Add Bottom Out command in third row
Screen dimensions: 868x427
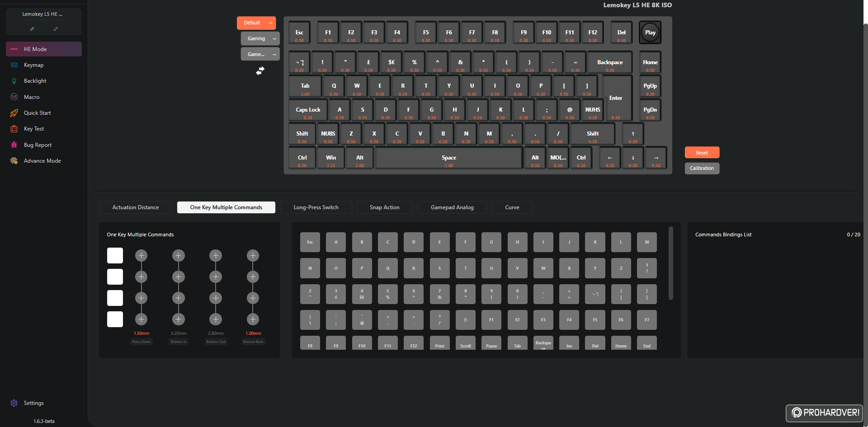pos(216,298)
